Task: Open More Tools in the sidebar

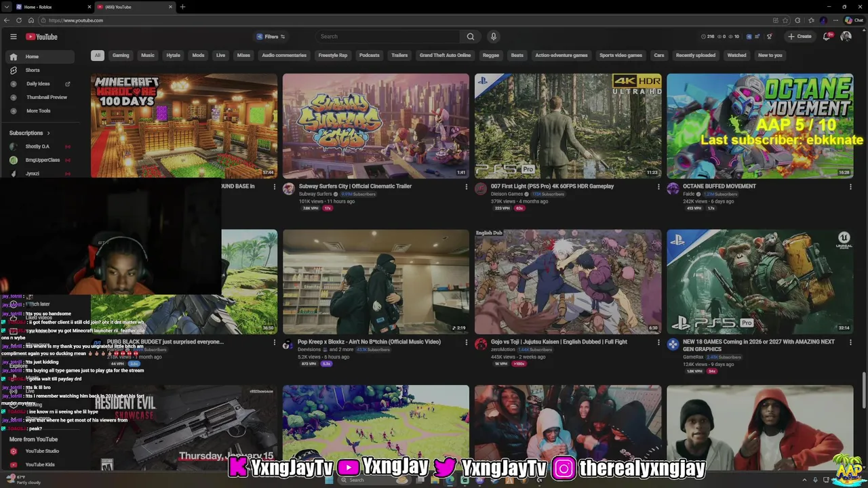Action: 41,111
